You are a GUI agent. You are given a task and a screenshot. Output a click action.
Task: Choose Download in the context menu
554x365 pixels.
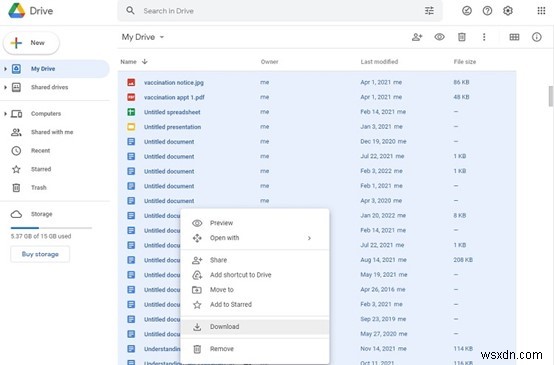(x=255, y=327)
